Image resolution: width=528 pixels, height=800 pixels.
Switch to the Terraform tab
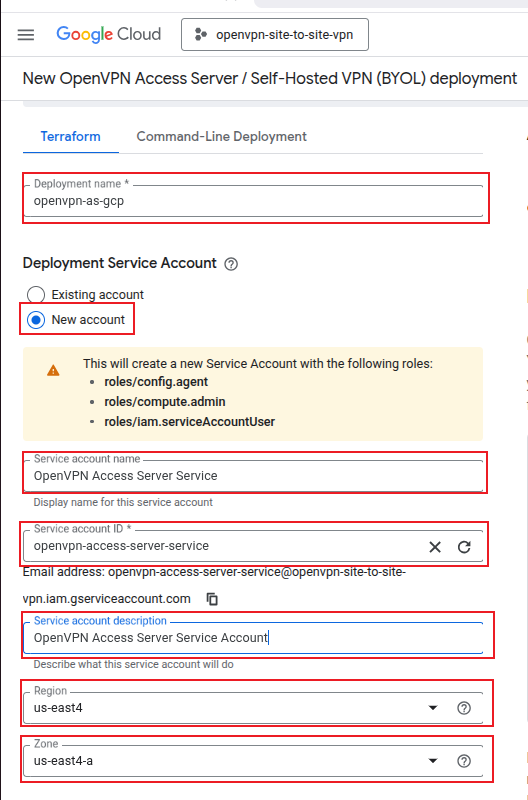[x=70, y=136]
